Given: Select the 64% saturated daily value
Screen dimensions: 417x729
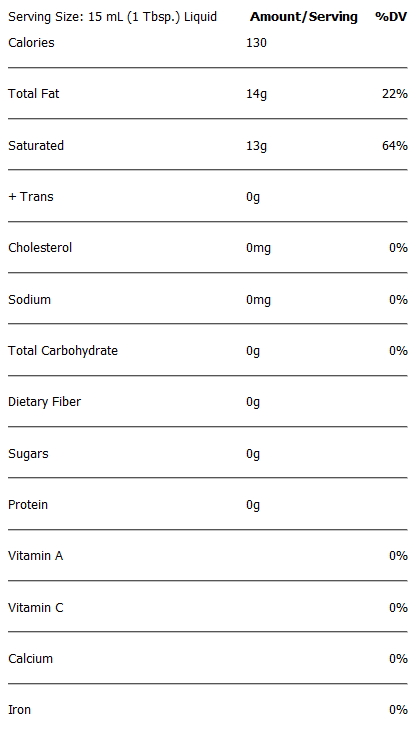Looking at the screenshot, I should click(x=395, y=146).
